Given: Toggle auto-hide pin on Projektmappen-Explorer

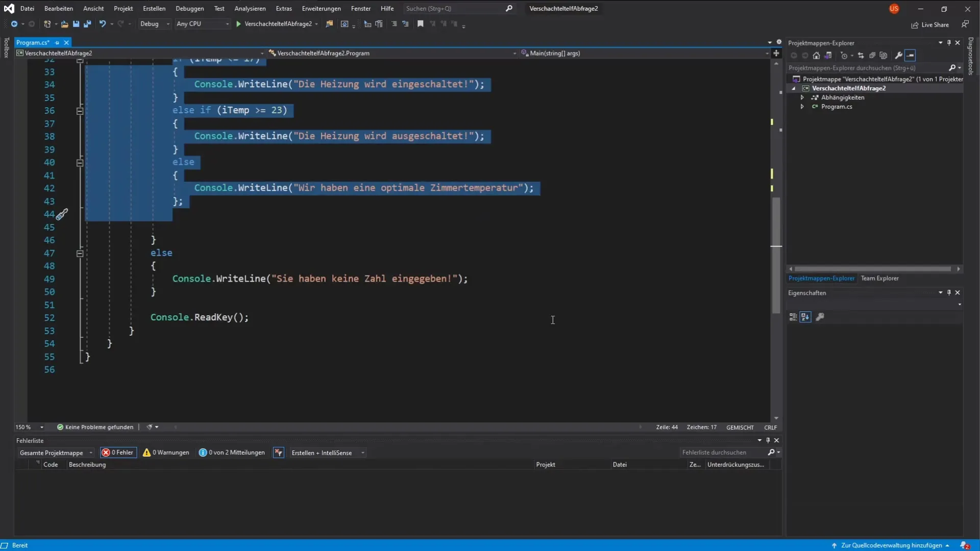Looking at the screenshot, I should click(x=949, y=43).
